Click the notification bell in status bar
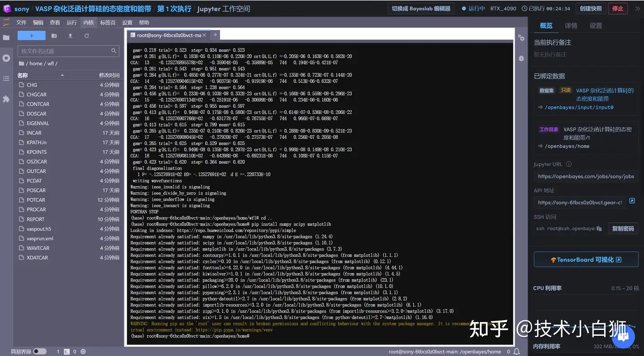 tap(517, 352)
